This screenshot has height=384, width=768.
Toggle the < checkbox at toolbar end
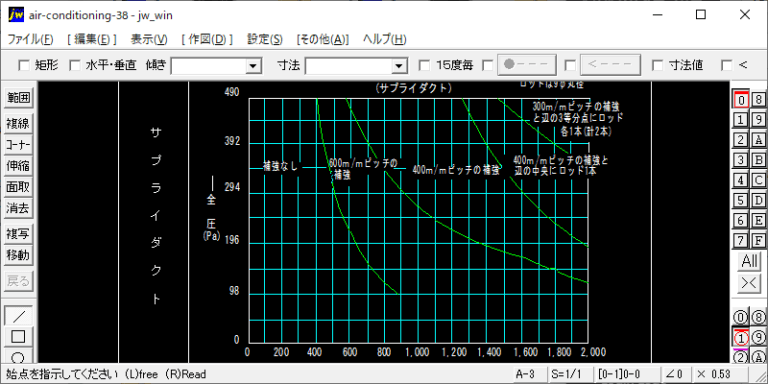point(727,65)
